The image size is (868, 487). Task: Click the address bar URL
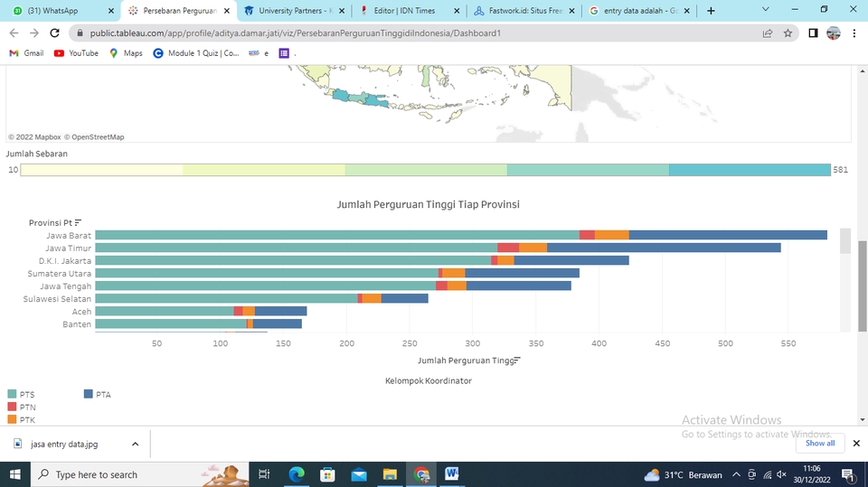coord(296,33)
